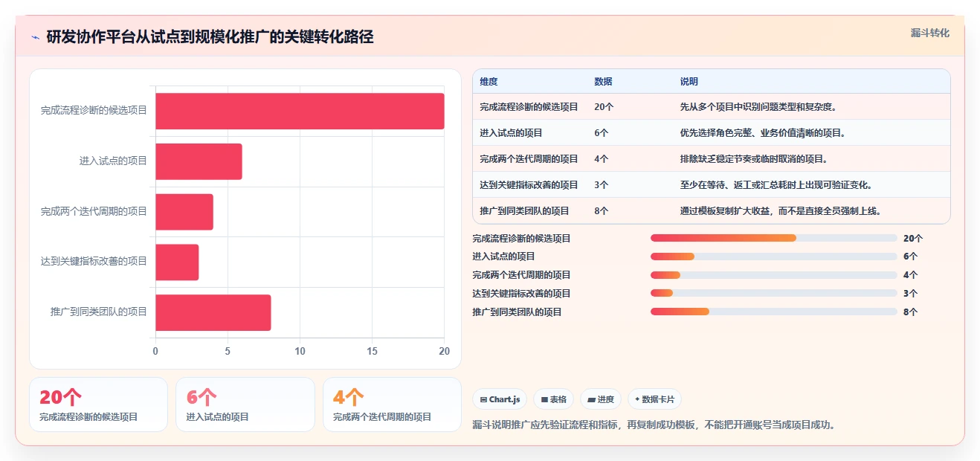This screenshot has width=980, height=461.
Task: Click the chart y-axis label 完成两个迭代周期的项目
Action: pyautogui.click(x=94, y=211)
